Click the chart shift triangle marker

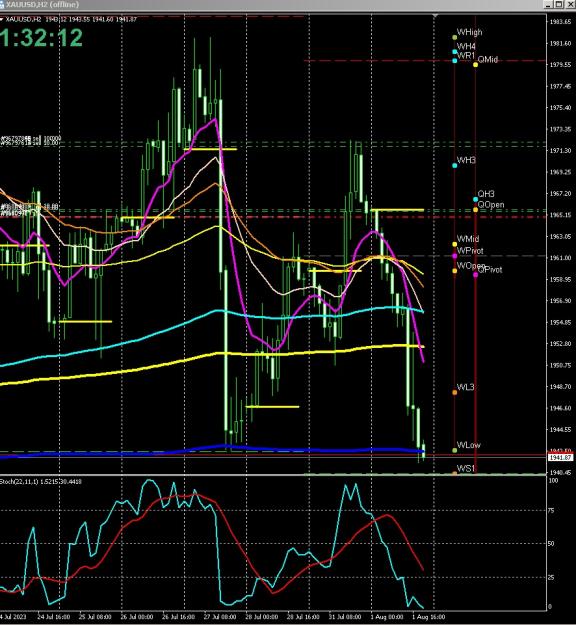tap(435, 16)
